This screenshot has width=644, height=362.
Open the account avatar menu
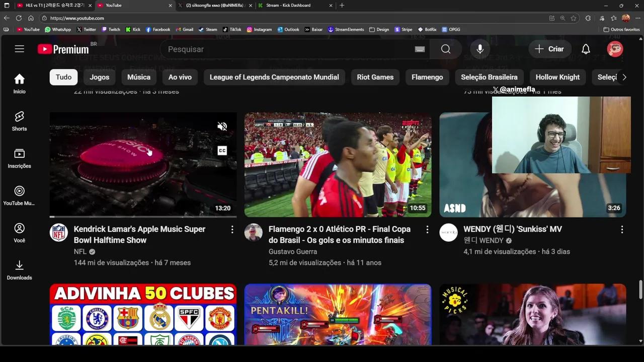(615, 49)
